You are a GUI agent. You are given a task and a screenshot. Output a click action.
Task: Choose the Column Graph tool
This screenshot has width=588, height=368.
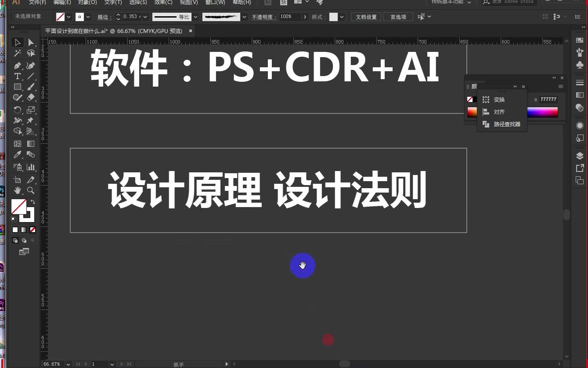pyautogui.click(x=31, y=167)
